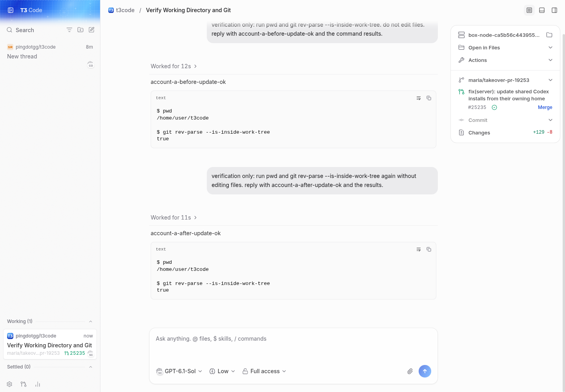Toggle the document view layout button
This screenshot has height=392, width=565.
point(529,10)
